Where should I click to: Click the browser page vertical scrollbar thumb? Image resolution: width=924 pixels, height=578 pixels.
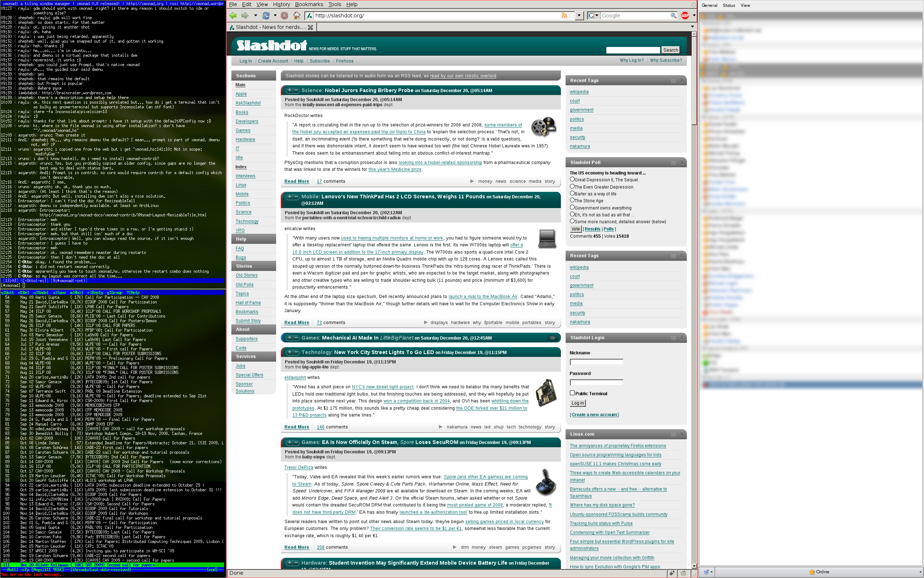(694, 80)
